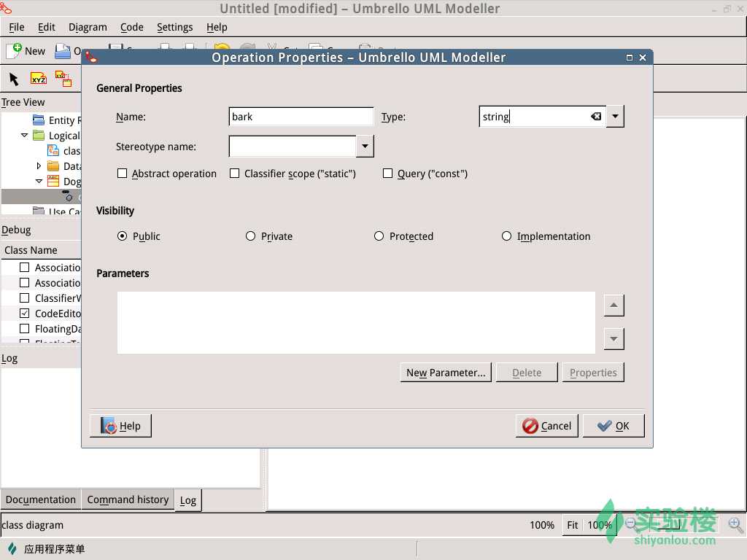Image resolution: width=747 pixels, height=560 pixels.
Task: Select the Implementation visibility option
Action: [x=506, y=236]
